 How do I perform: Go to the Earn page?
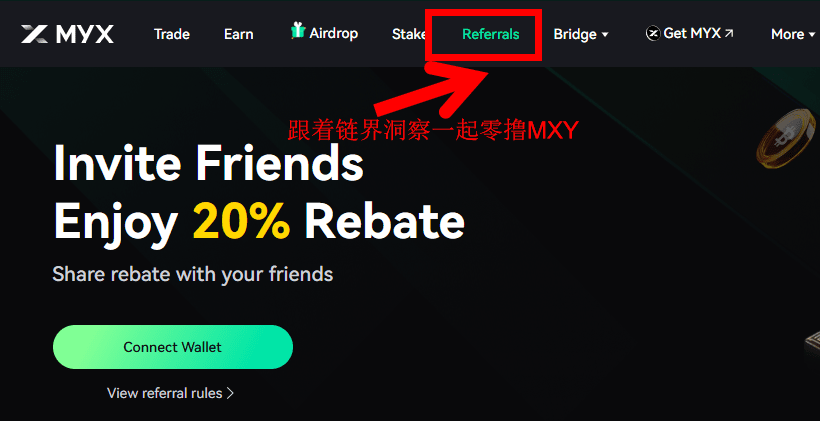[x=238, y=35]
